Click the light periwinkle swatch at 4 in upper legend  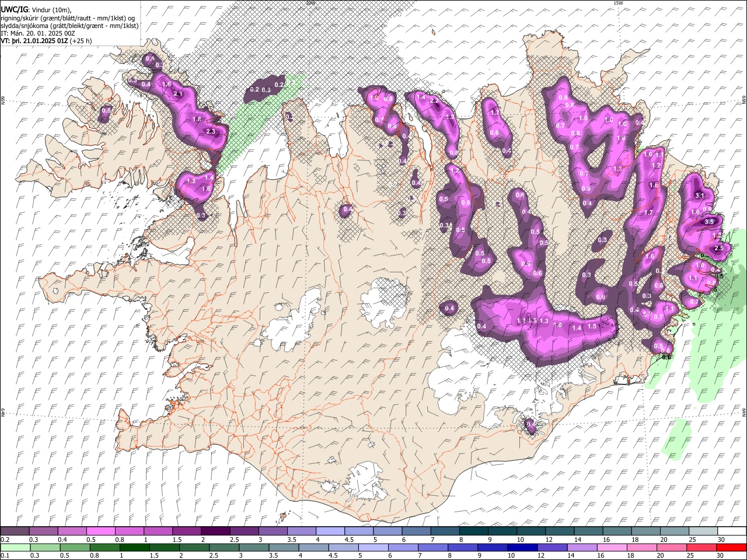[x=330, y=531]
